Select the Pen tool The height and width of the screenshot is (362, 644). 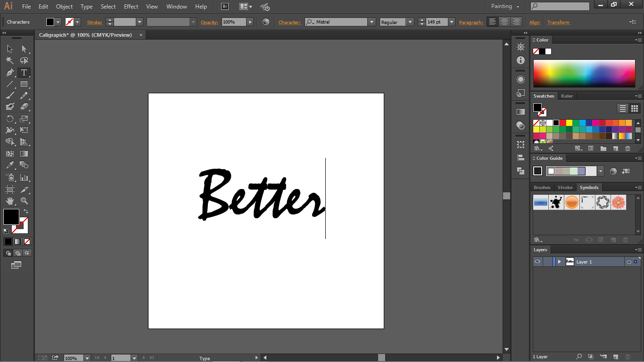(10, 73)
